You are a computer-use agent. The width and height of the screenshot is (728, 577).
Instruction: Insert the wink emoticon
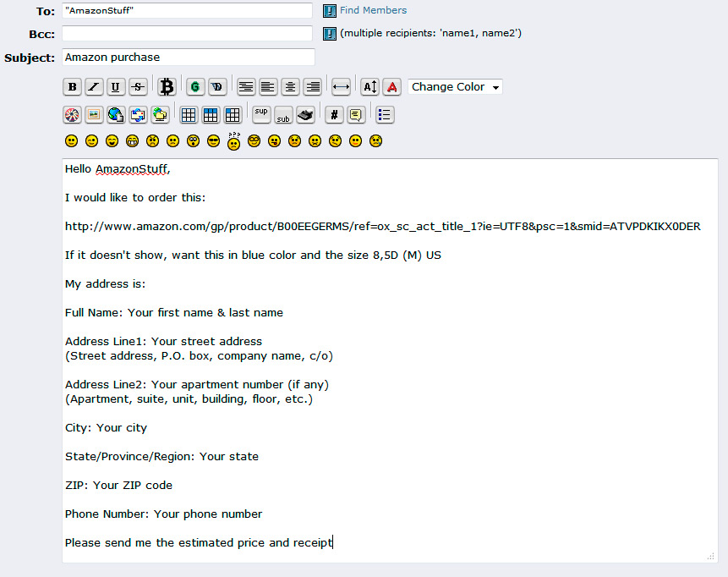pos(92,141)
